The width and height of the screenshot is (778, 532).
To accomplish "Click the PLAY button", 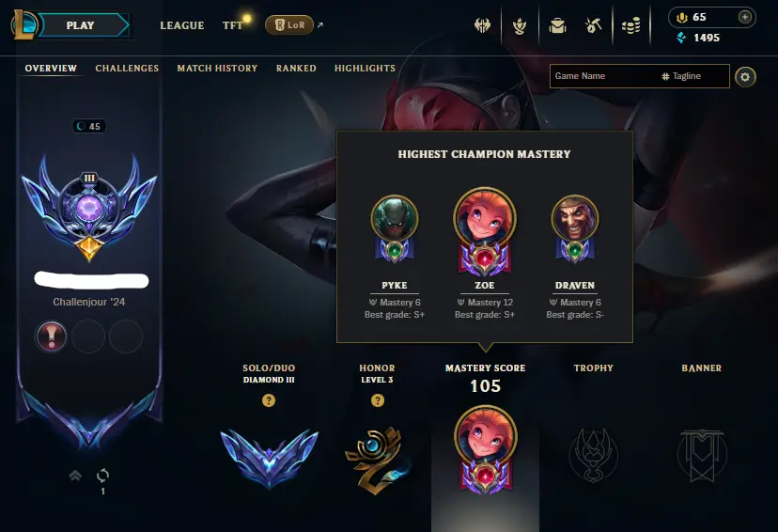I will (x=81, y=25).
